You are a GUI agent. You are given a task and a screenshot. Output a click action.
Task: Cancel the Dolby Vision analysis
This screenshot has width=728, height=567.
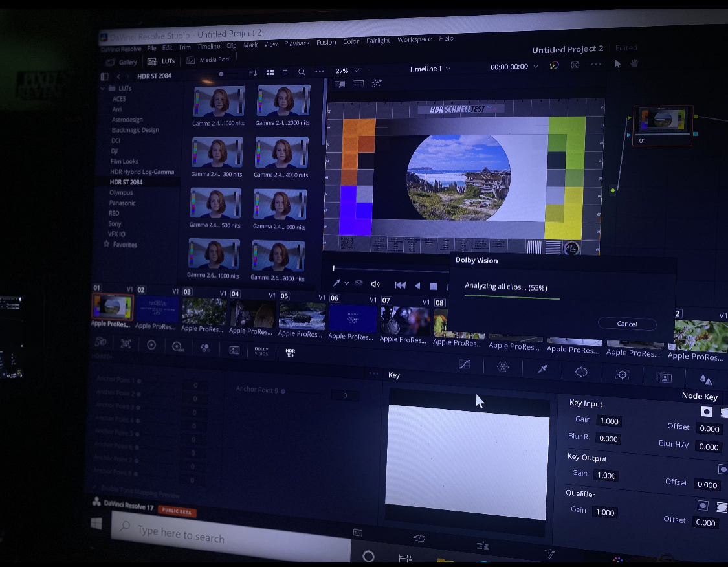click(x=627, y=324)
